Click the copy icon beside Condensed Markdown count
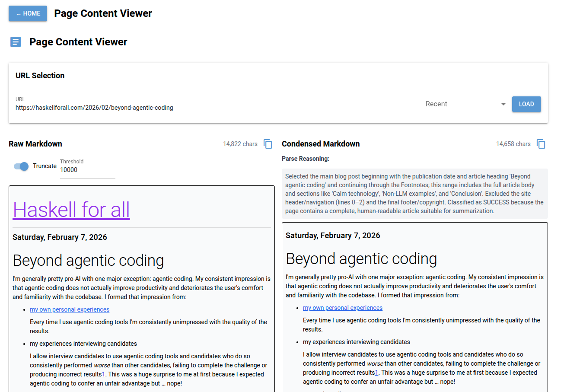This screenshot has width=567, height=392. click(x=541, y=143)
